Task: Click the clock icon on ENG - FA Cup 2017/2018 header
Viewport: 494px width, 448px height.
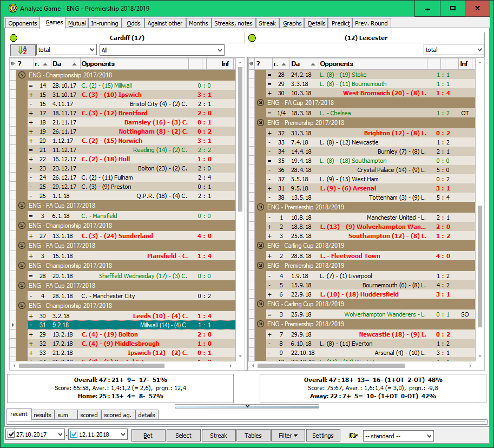Action: 21,206
